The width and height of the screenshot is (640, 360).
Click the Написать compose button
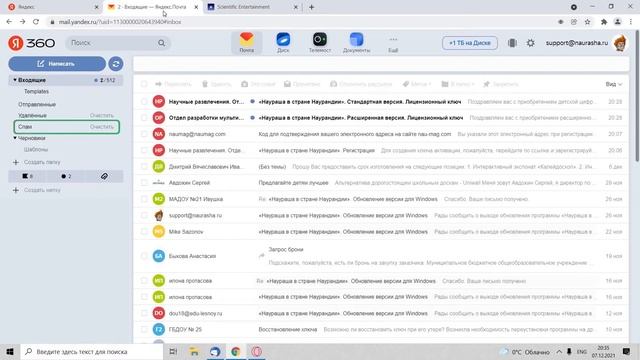[57, 64]
